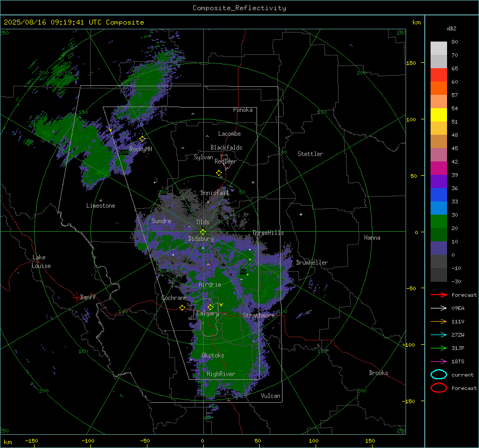Click the asterisk marker above Limestone
The width and height of the screenshot is (479, 448).
(101, 201)
